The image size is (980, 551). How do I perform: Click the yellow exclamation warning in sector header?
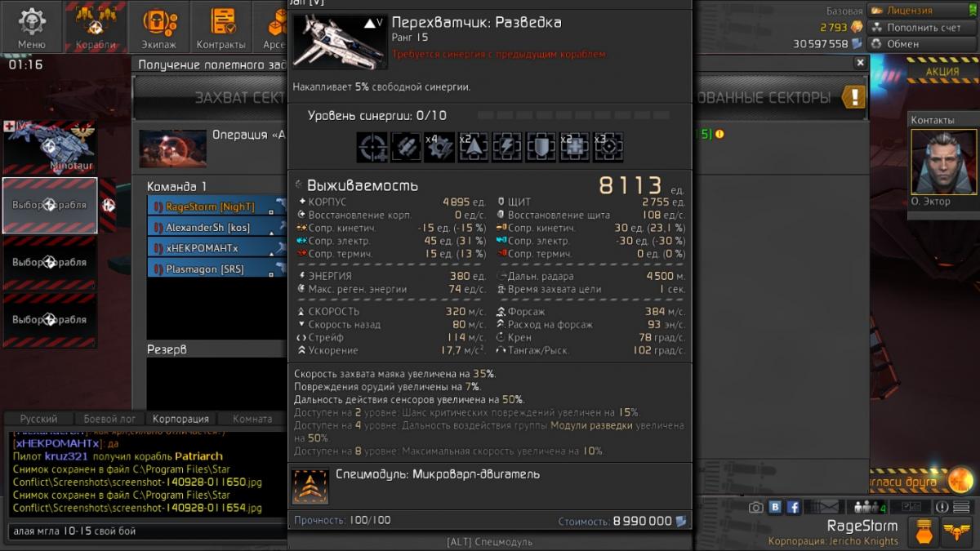click(853, 97)
